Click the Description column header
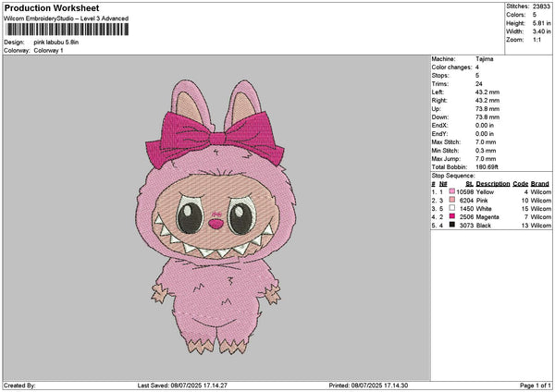This screenshot has height=392, width=555. (493, 183)
